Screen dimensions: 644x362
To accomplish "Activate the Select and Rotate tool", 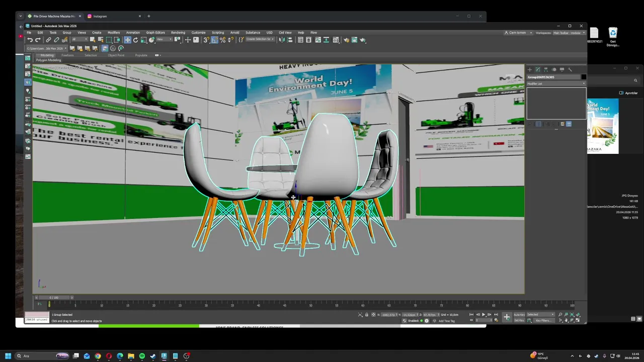I will [135, 40].
